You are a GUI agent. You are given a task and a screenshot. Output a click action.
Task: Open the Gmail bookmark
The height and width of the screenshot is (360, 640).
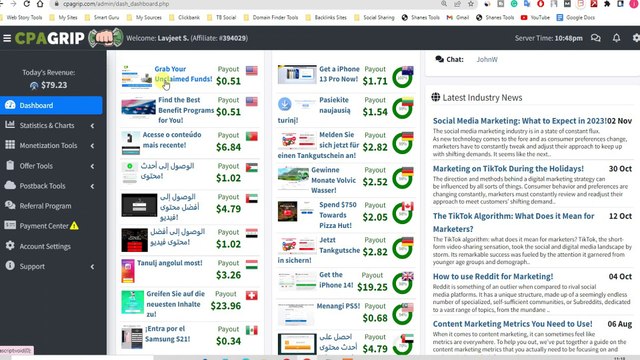[x=458, y=18]
